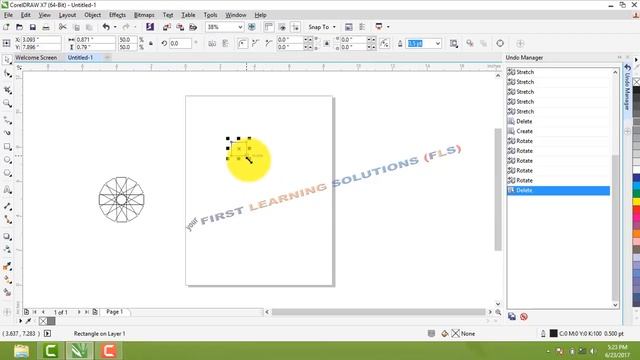Toggle the lock ratio padlock
Screen dimensions: 640x360
pyautogui.click(x=151, y=43)
